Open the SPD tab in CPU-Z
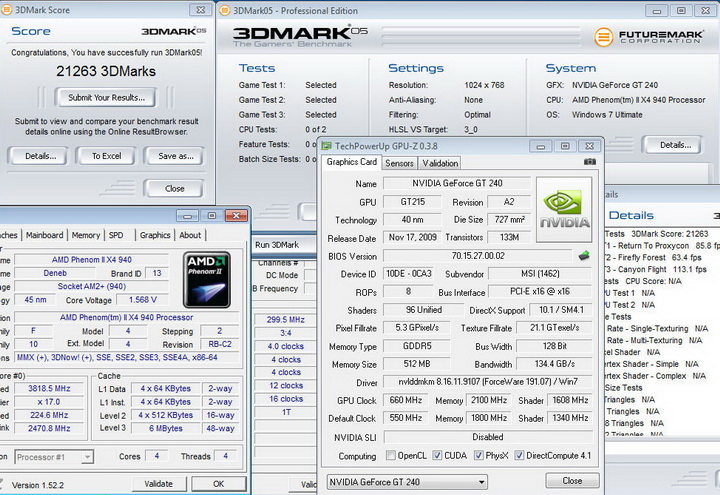This screenshot has height=495, width=720. (x=116, y=235)
